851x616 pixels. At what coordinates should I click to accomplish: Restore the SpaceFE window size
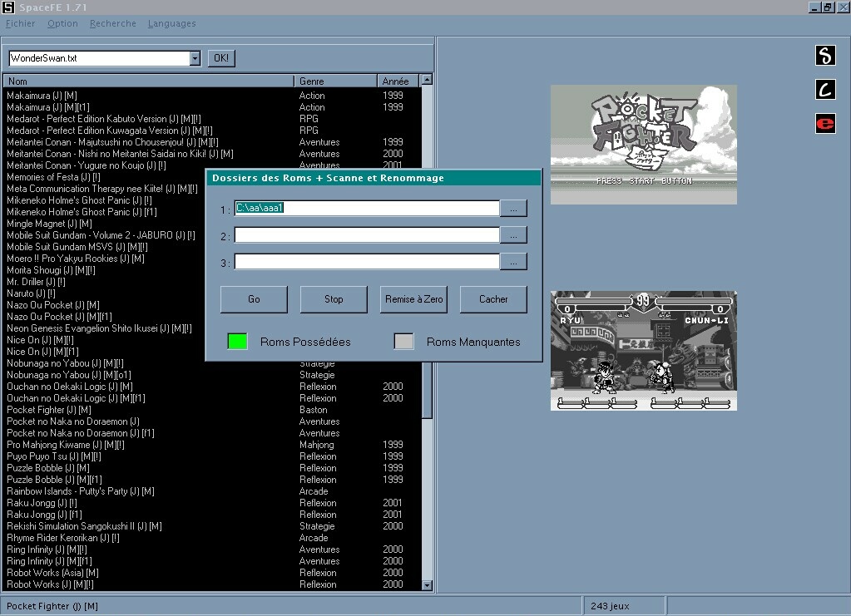(828, 7)
